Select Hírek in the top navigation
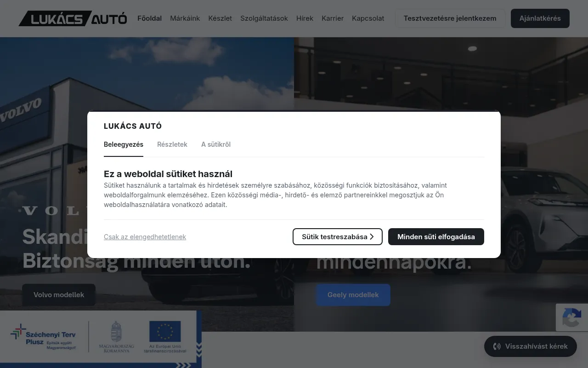This screenshot has height=368, width=588. 305,18
